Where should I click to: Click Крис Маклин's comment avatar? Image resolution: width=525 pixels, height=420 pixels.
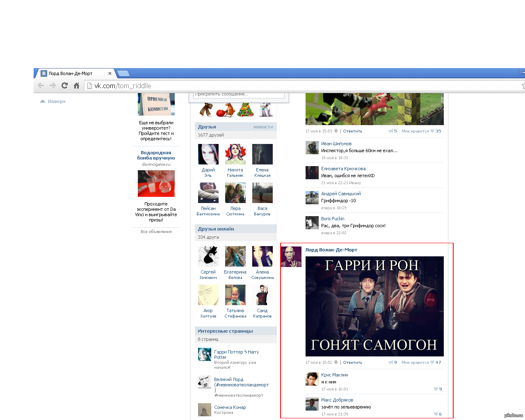click(312, 379)
